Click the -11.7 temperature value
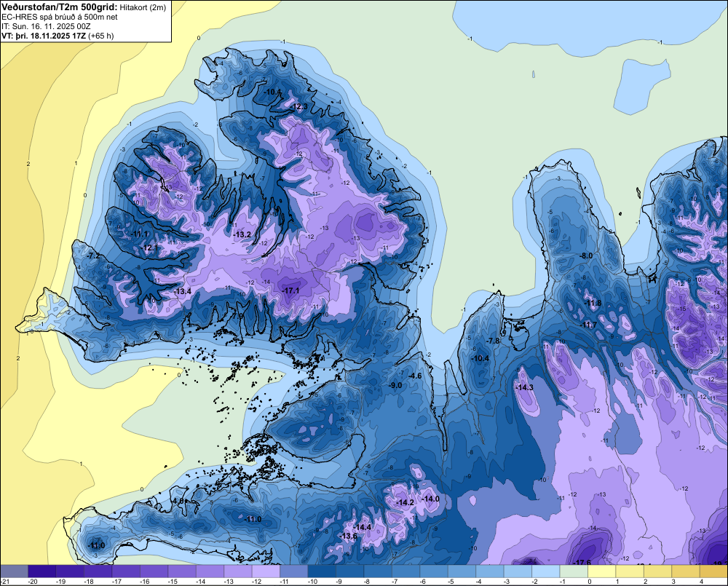Image resolution: width=728 pixels, height=586 pixels. [589, 325]
